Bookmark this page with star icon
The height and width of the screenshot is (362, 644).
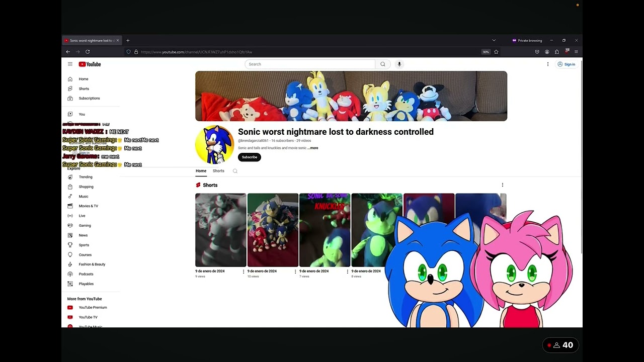point(496,52)
